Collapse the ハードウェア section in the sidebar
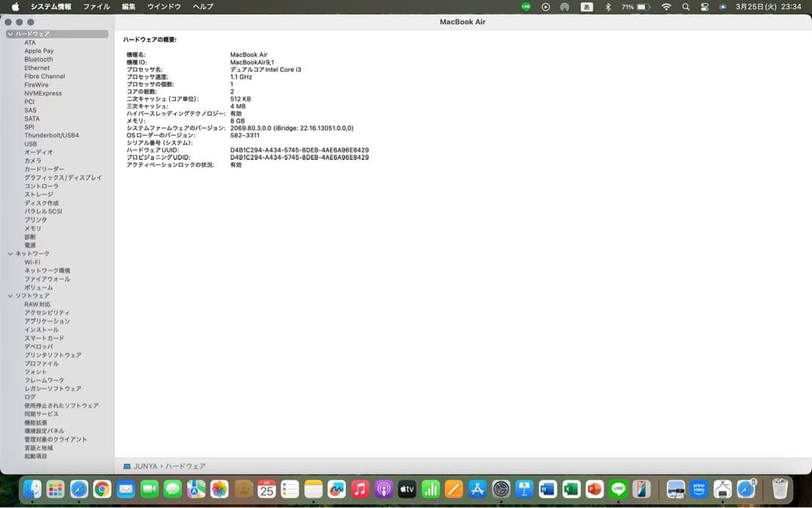 coord(11,33)
